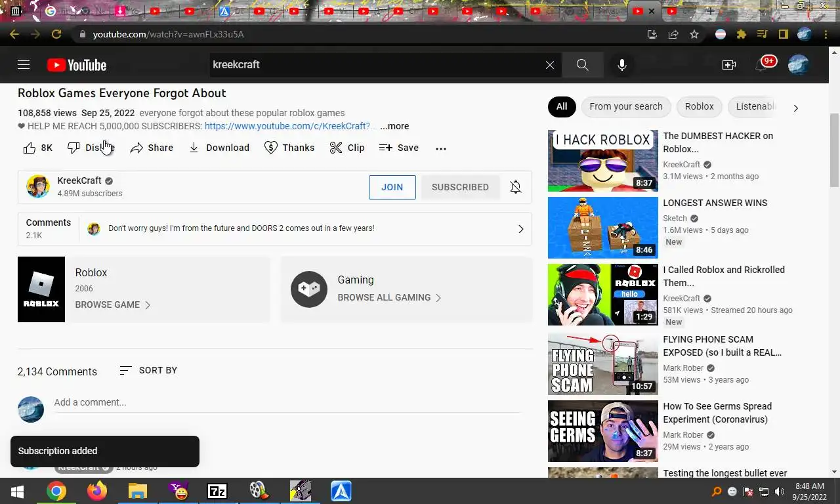The image size is (840, 504).
Task: Select the Roblox filter chip
Action: pos(699,106)
